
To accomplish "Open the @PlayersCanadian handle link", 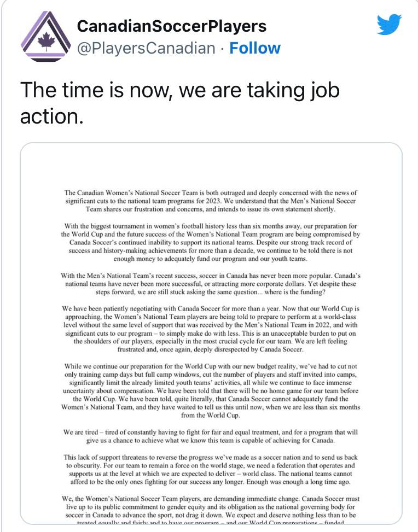I will [146, 48].
